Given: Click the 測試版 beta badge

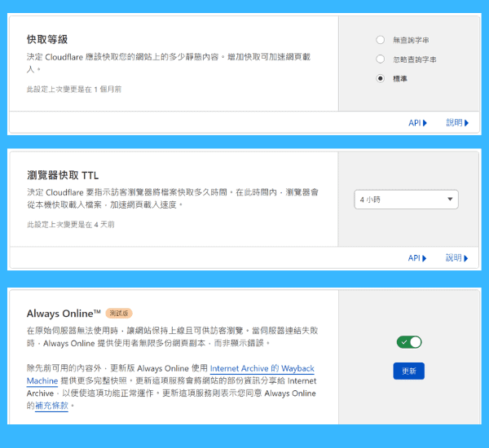Looking at the screenshot, I should [119, 314].
